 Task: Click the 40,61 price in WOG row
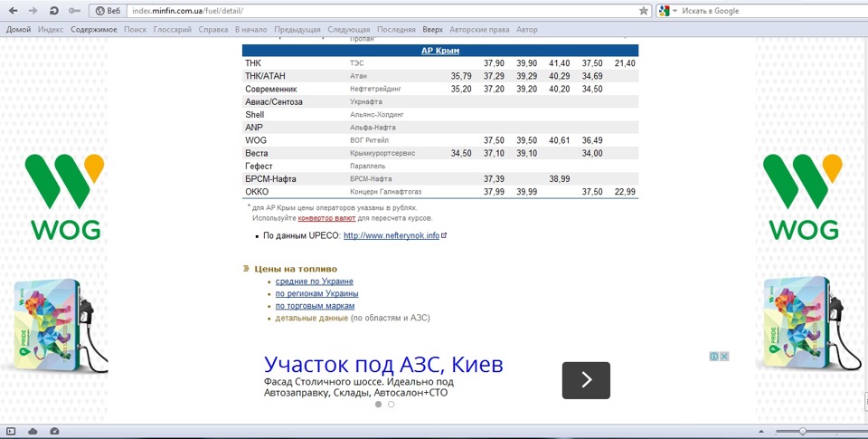coord(559,140)
